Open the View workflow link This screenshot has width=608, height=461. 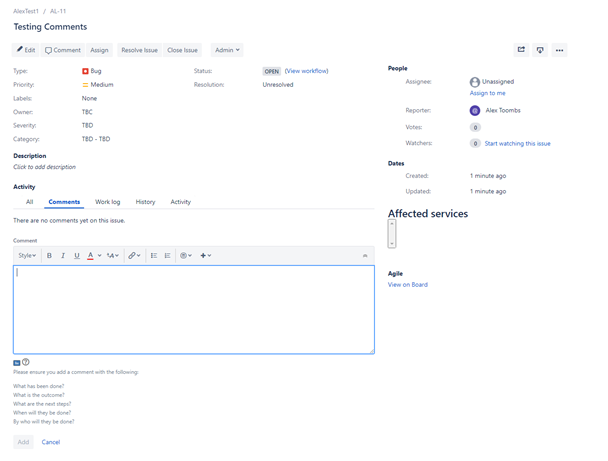click(306, 71)
